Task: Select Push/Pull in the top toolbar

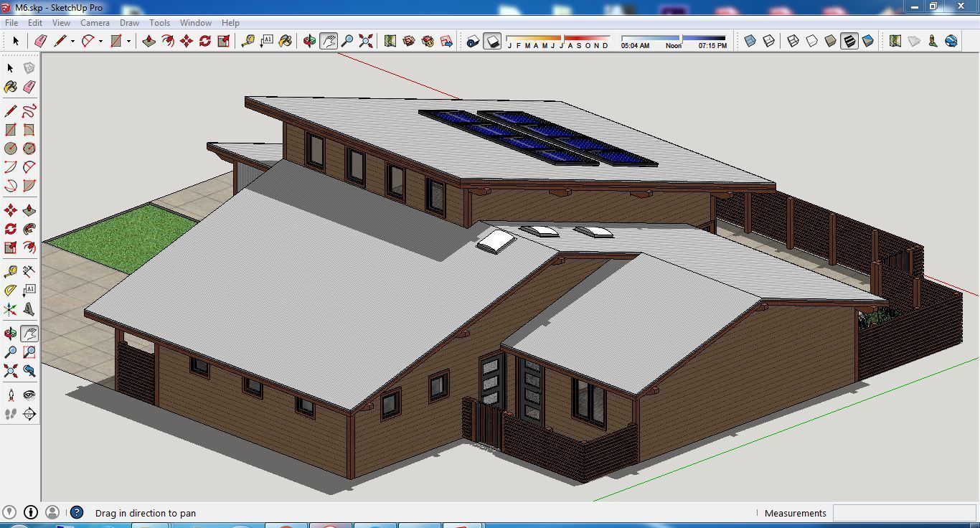Action: tap(149, 41)
